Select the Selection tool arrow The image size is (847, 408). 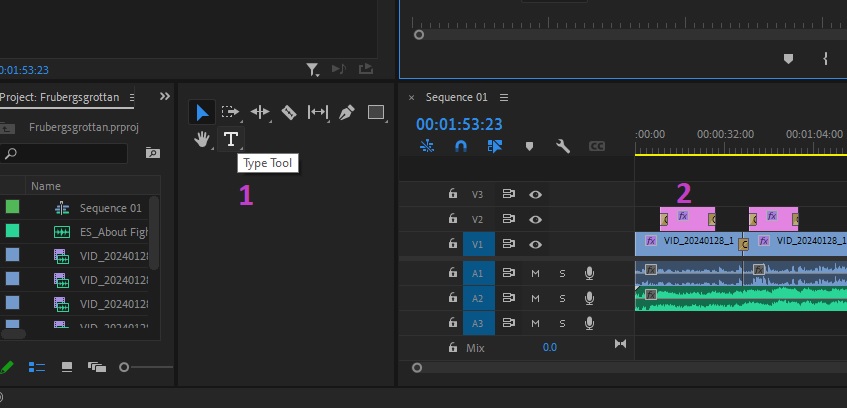click(x=202, y=112)
